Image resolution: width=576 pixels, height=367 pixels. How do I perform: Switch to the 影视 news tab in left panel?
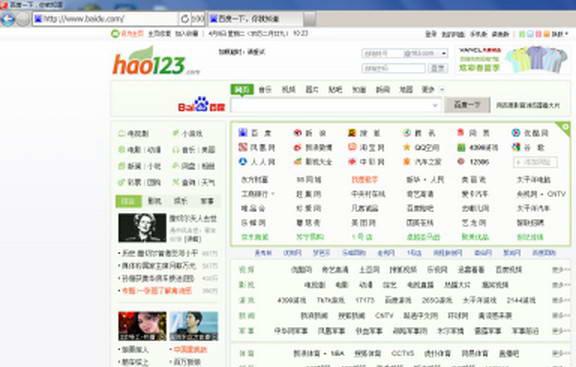(155, 201)
